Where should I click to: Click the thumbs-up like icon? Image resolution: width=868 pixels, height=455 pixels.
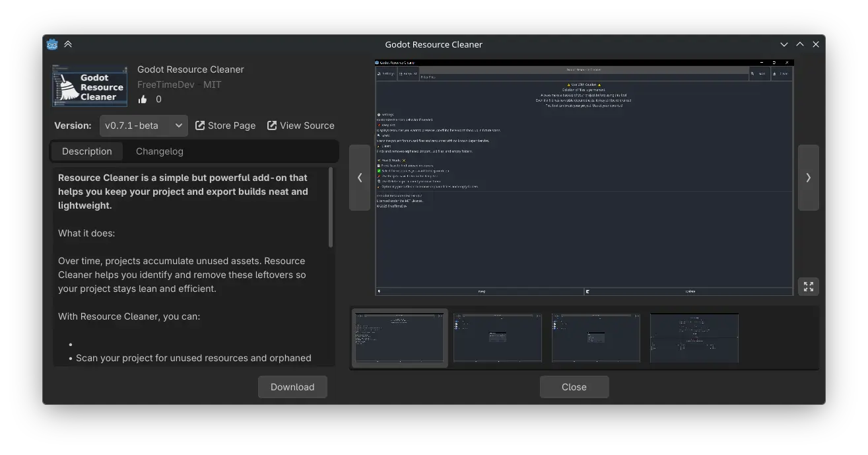coord(142,99)
